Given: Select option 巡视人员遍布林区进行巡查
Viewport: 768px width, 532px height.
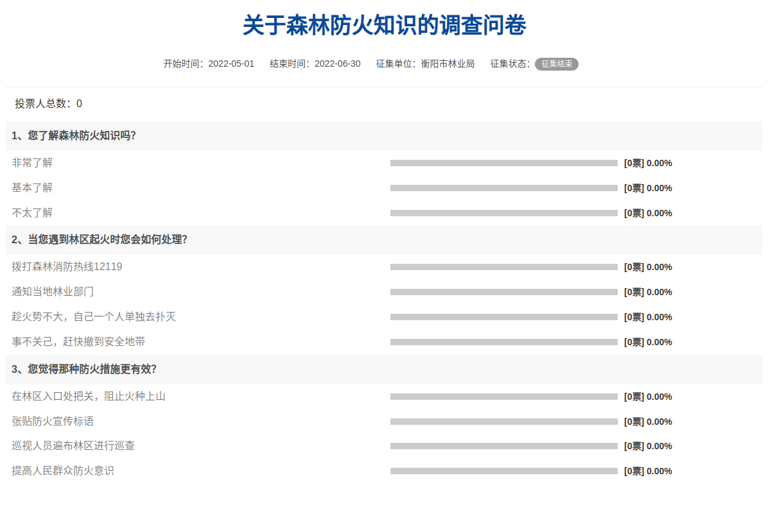Looking at the screenshot, I should (73, 446).
